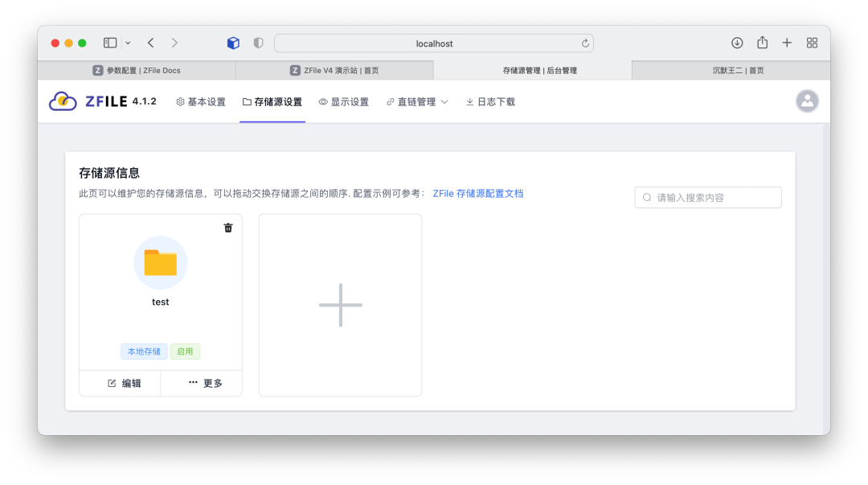
Task: Go forward with the Safari forward arrow
Action: click(x=174, y=43)
